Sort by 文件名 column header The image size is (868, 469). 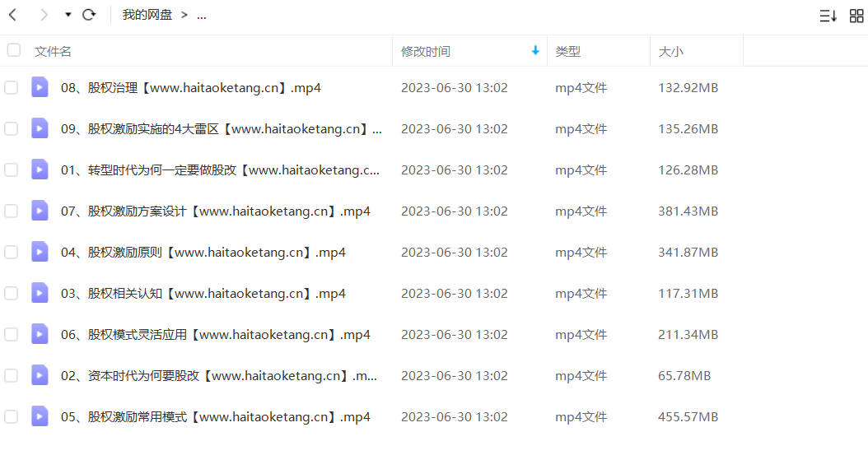[54, 52]
